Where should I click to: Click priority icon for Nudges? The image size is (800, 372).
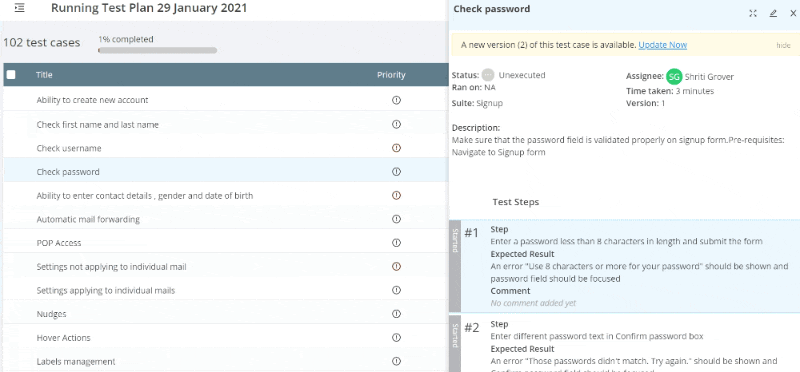click(396, 314)
